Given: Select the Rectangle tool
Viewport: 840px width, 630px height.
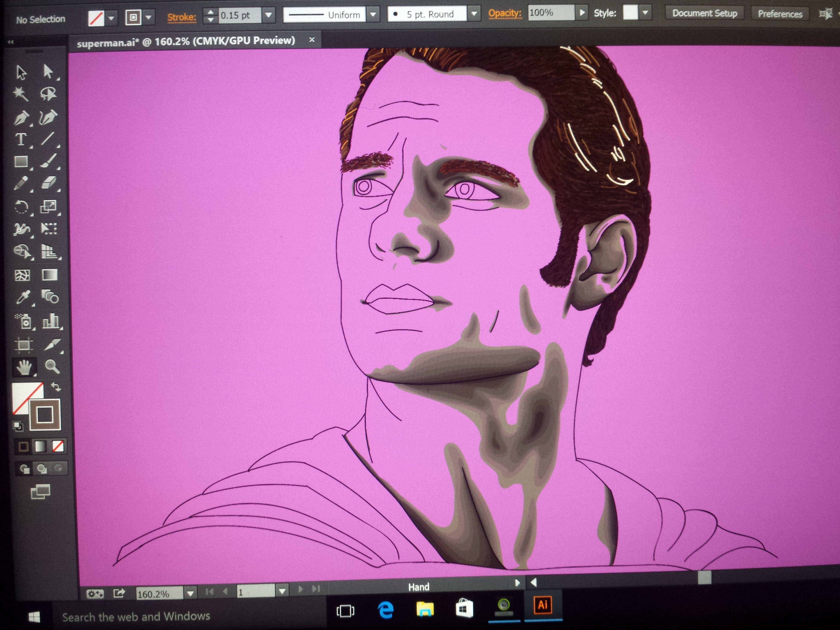Looking at the screenshot, I should point(21,162).
